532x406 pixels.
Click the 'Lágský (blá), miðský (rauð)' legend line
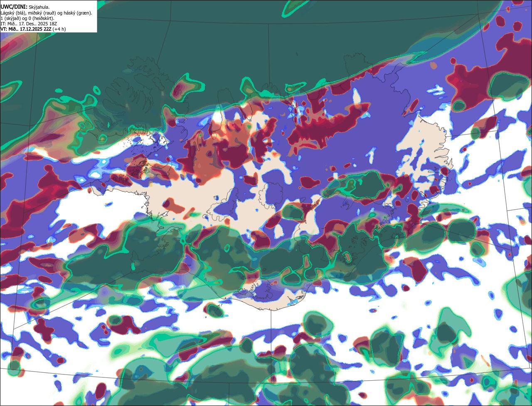tap(47, 12)
